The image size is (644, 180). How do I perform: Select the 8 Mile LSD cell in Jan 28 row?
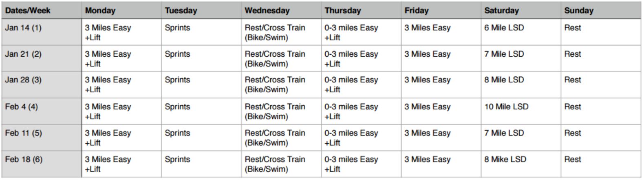point(521,85)
